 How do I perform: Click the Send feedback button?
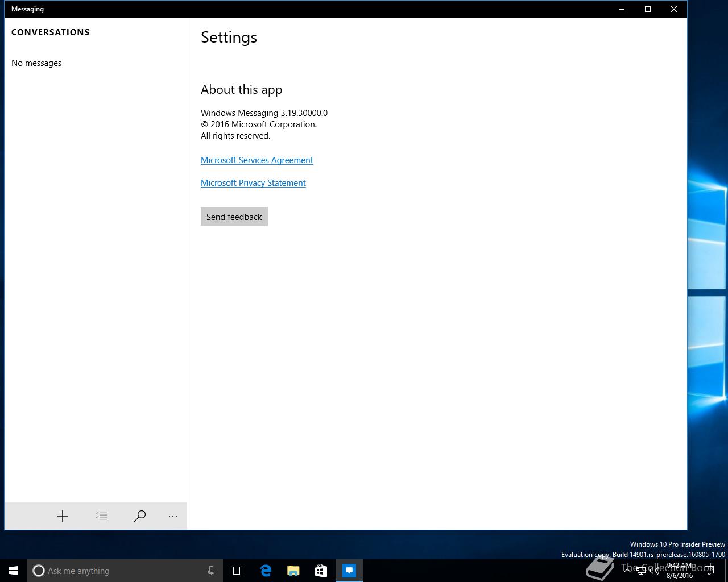pyautogui.click(x=234, y=217)
